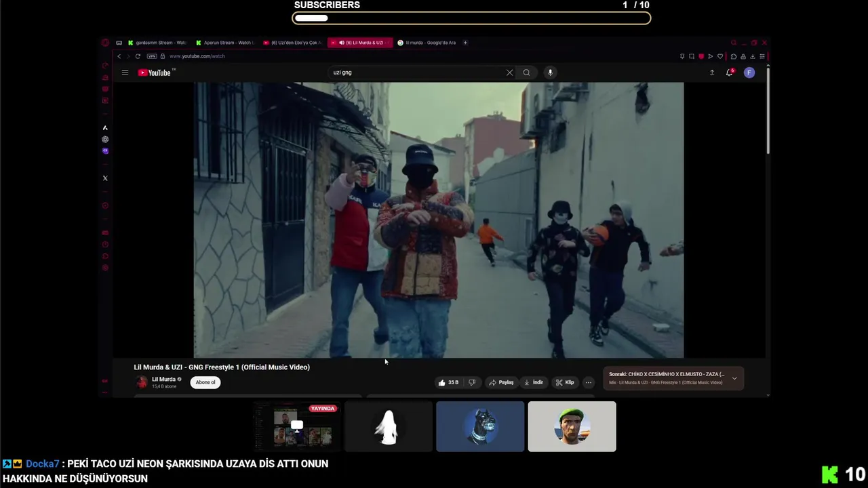Open browser tab search magnifier in title bar

click(734, 43)
